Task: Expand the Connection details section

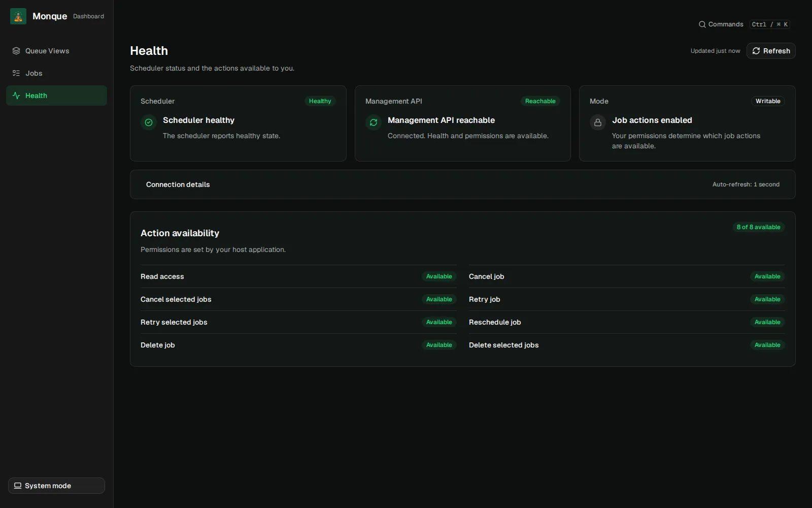Action: coord(462,184)
